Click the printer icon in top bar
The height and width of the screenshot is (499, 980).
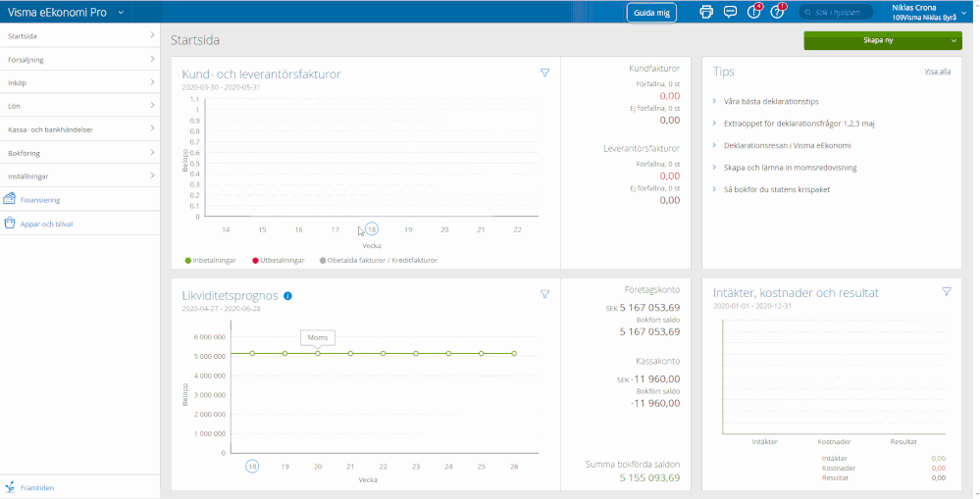coord(705,12)
